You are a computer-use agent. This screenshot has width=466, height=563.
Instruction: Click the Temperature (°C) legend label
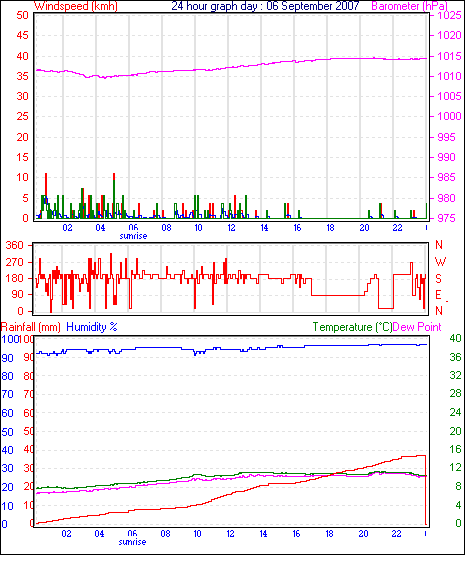point(352,327)
